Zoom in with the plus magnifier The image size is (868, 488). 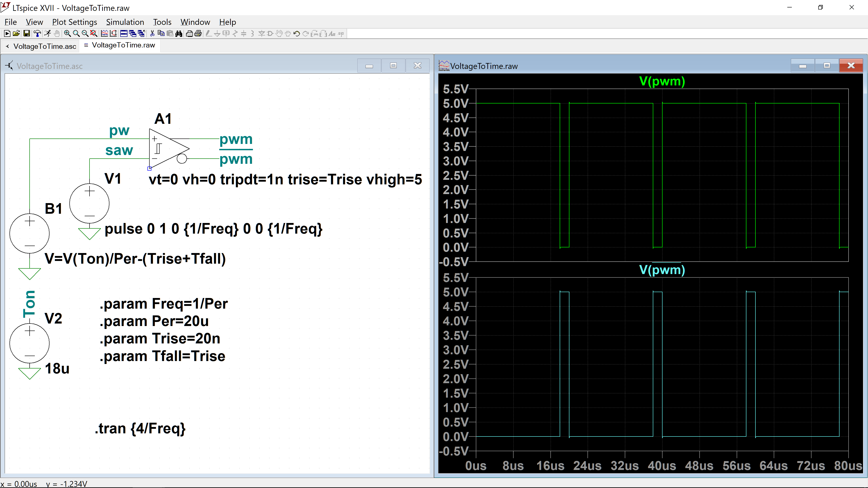pos(67,33)
